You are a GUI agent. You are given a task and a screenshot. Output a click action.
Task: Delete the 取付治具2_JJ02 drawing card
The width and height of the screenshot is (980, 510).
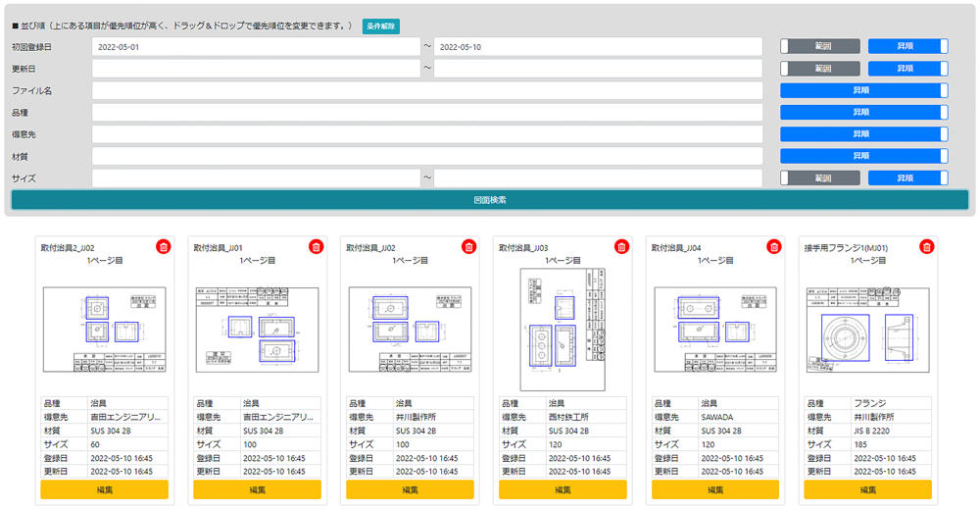[x=163, y=246]
